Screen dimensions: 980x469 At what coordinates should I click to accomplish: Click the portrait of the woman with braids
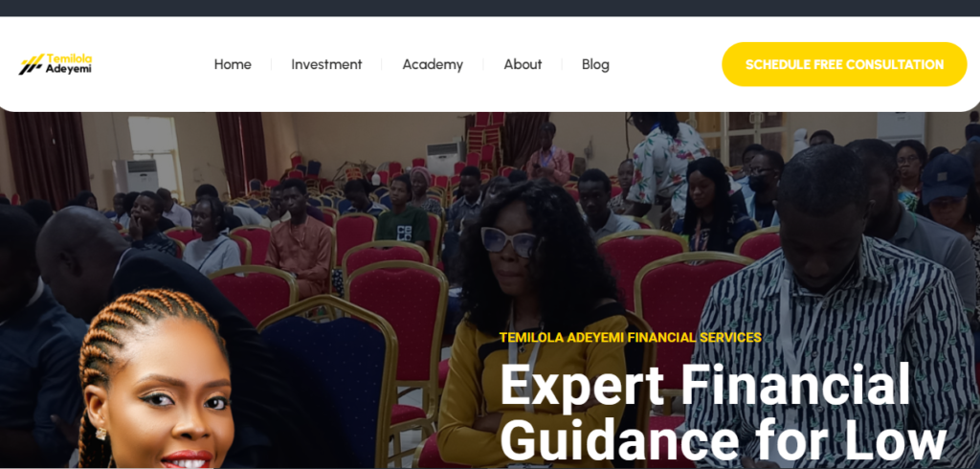[155, 380]
